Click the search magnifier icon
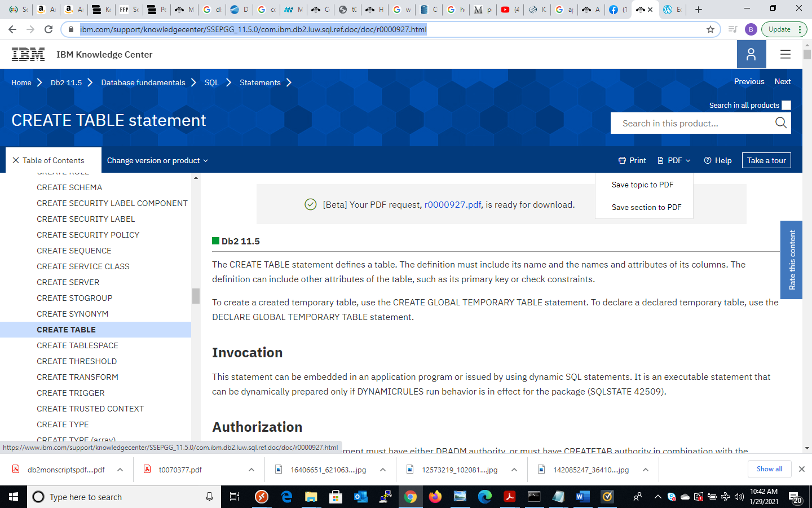This screenshot has width=812, height=508. tap(780, 123)
